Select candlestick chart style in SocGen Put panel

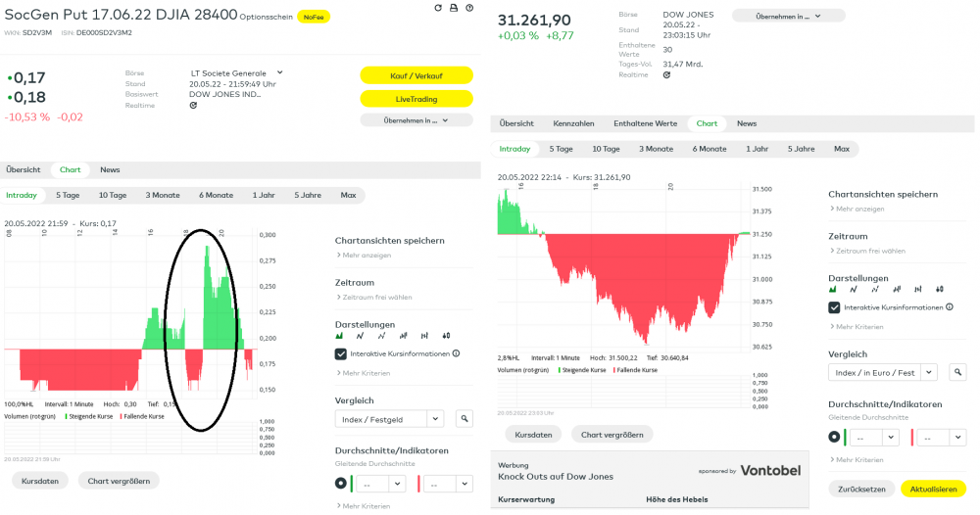point(446,336)
